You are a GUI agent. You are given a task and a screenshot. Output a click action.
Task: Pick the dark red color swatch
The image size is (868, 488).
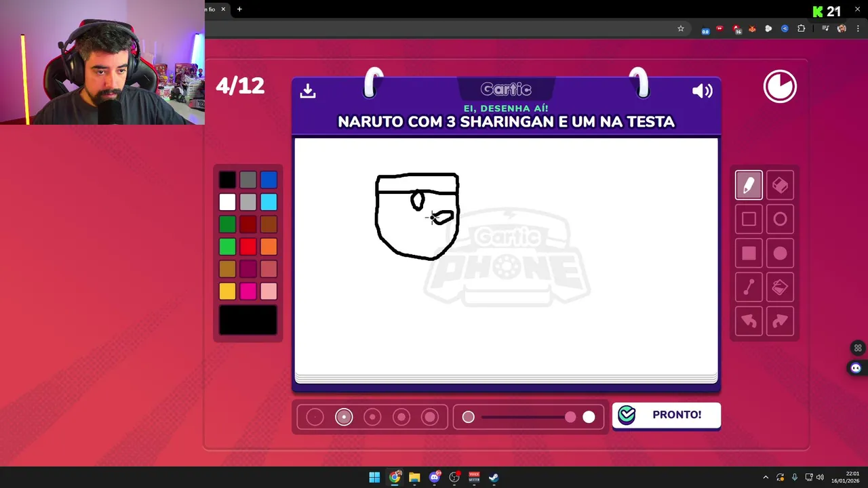pos(248,224)
